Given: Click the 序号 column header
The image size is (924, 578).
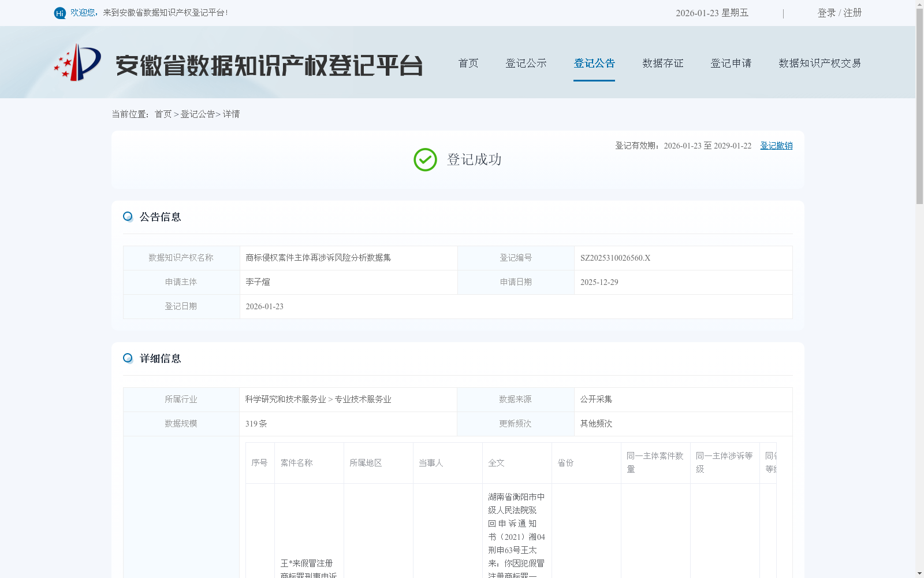Looking at the screenshot, I should click(259, 463).
